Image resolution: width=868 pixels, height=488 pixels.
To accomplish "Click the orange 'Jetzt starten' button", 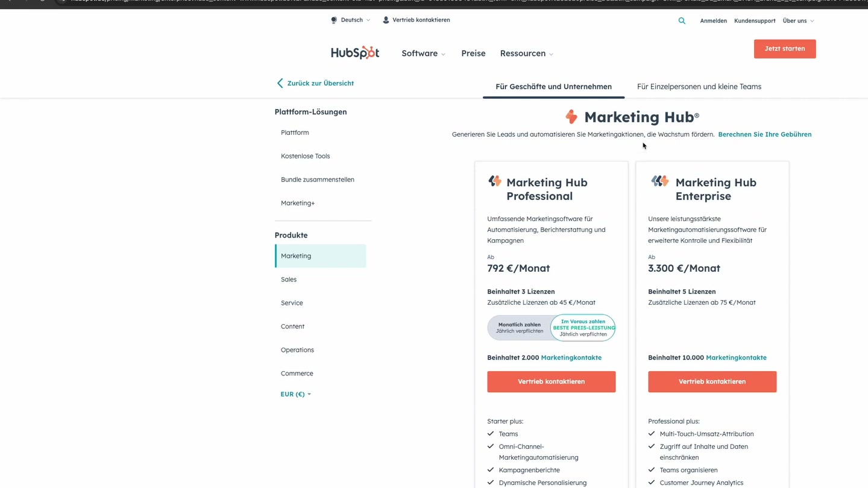I will tap(785, 49).
